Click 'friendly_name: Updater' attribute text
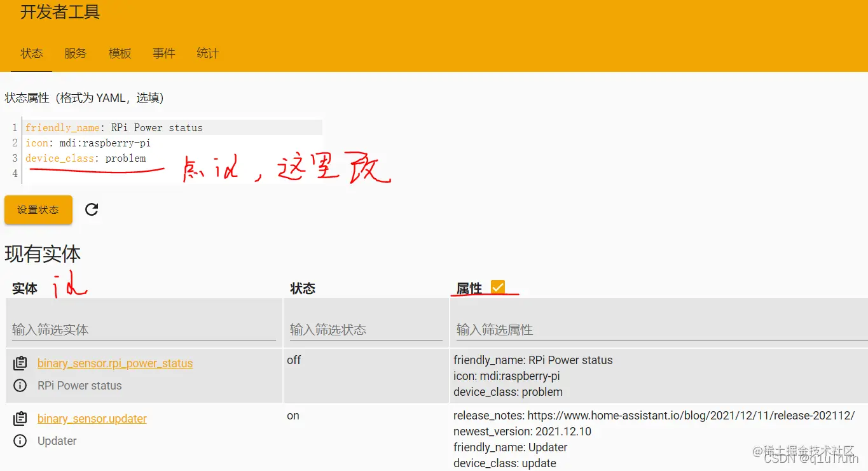This screenshot has width=868, height=471. [x=510, y=447]
